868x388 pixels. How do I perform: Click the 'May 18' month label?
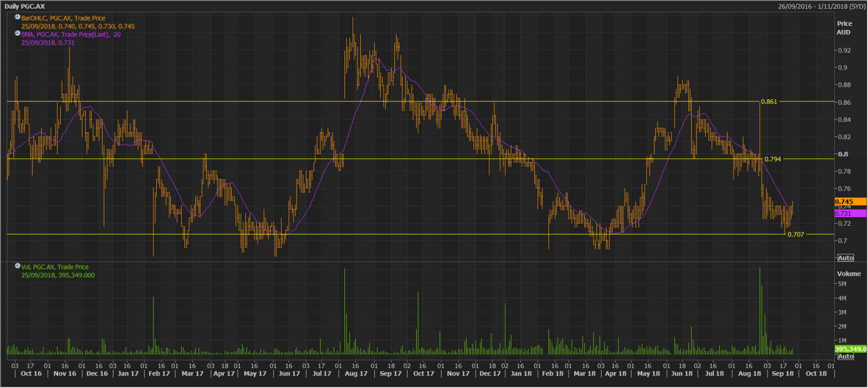click(649, 373)
